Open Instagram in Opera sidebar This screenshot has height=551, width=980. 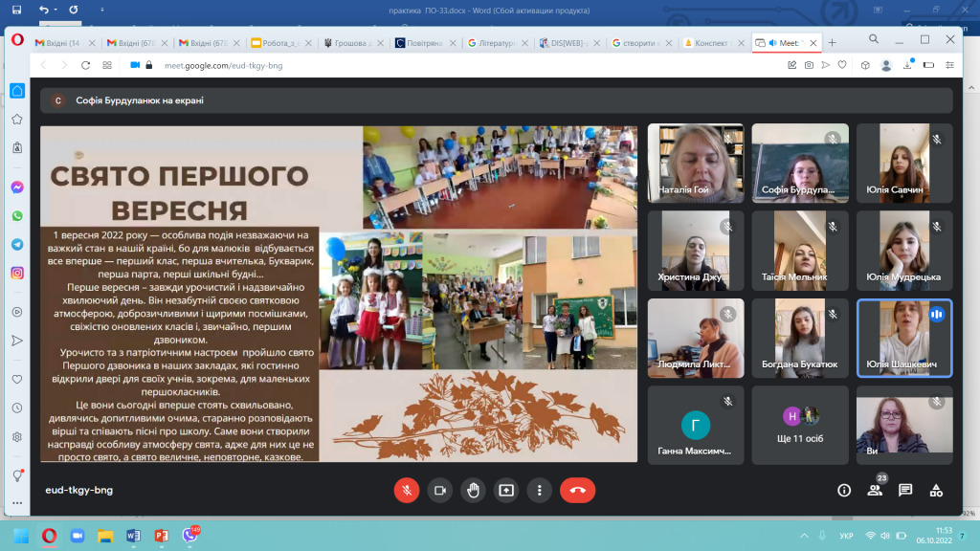pos(17,274)
